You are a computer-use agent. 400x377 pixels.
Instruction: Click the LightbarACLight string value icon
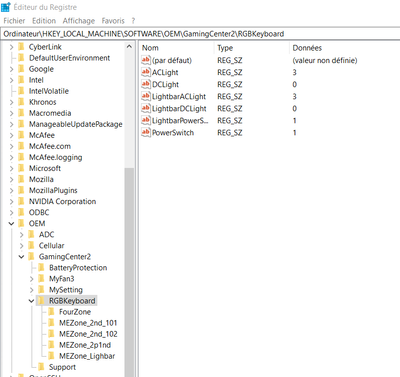coord(146,96)
